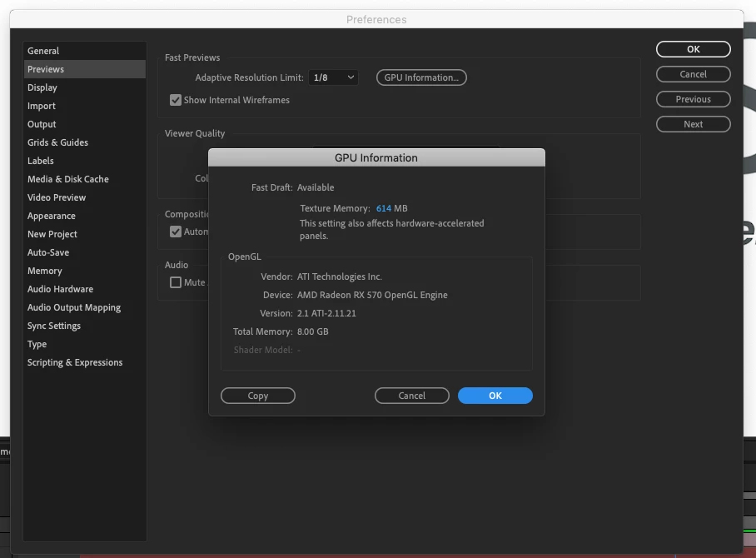
Task: Open the Appearance preferences
Action: [x=84, y=216]
